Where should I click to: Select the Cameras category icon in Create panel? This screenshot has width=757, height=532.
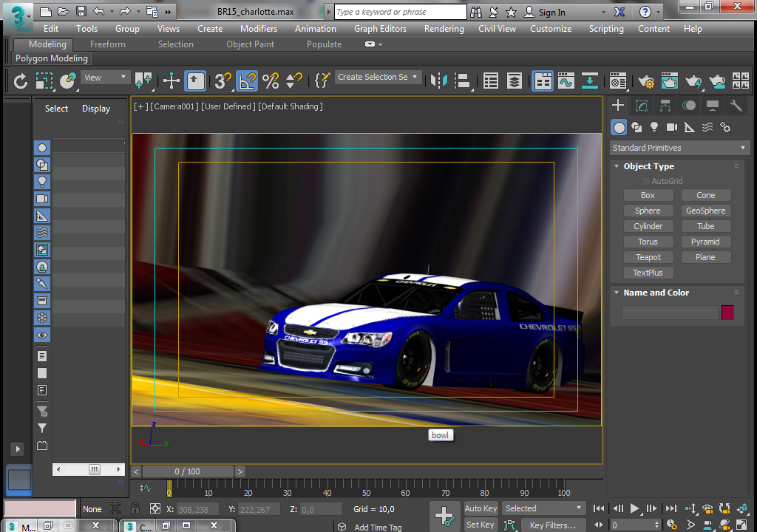[x=671, y=127]
